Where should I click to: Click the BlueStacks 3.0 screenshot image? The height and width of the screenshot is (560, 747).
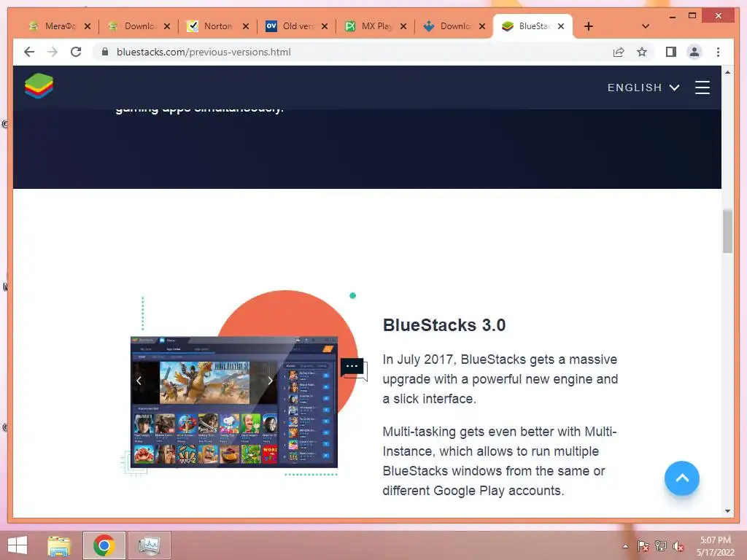coord(234,402)
